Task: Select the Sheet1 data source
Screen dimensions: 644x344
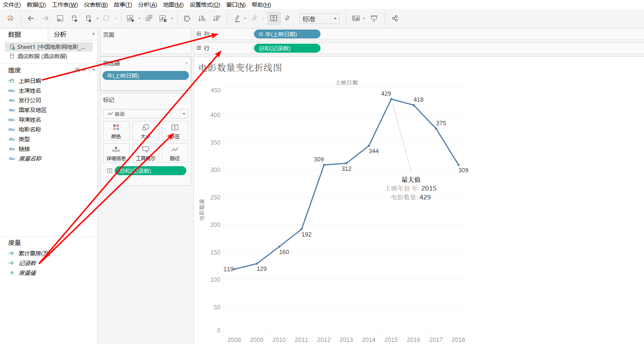Action: (49, 47)
